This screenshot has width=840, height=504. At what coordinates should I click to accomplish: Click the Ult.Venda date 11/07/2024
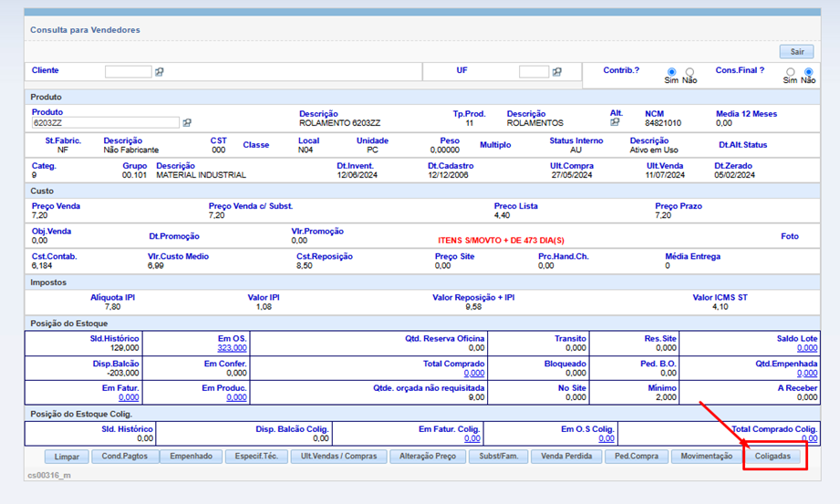pos(665,175)
